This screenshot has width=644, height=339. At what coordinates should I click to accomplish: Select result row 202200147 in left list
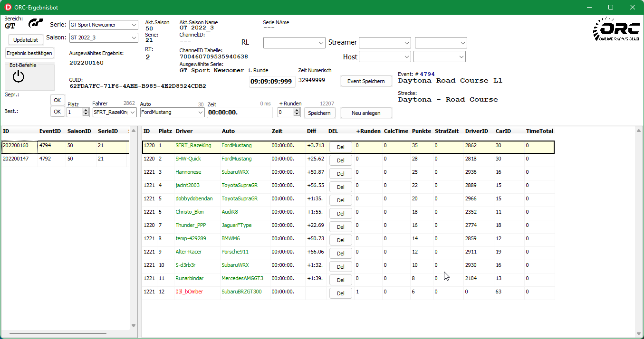click(19, 159)
